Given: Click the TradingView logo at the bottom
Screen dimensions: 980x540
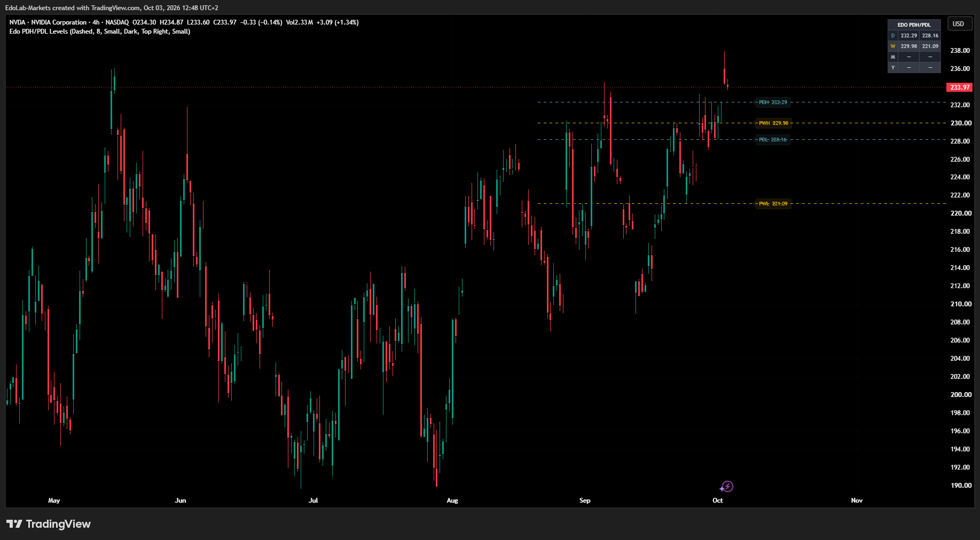Looking at the screenshot, I should pyautogui.click(x=49, y=524).
